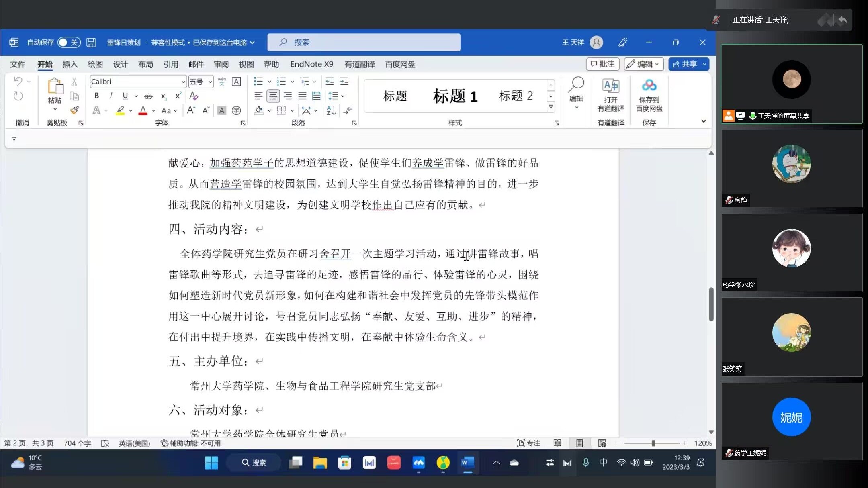868x488 pixels.
Task: Click the Increase Font Size icon
Action: [191, 110]
